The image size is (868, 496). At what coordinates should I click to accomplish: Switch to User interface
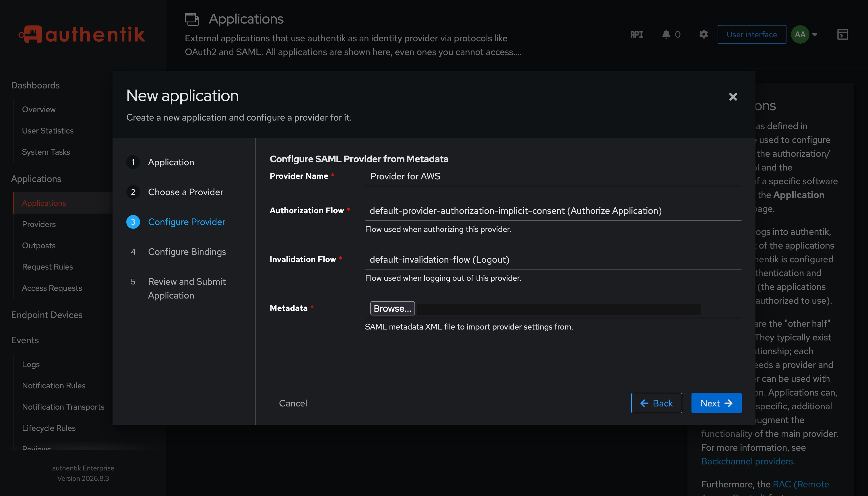coord(751,34)
